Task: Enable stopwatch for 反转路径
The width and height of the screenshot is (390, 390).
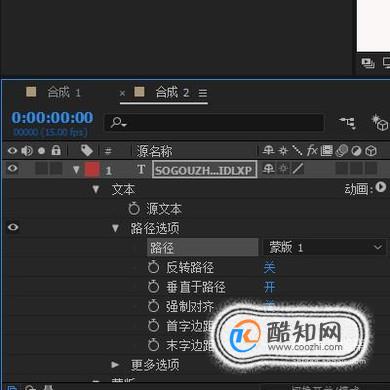Action: pos(153,267)
